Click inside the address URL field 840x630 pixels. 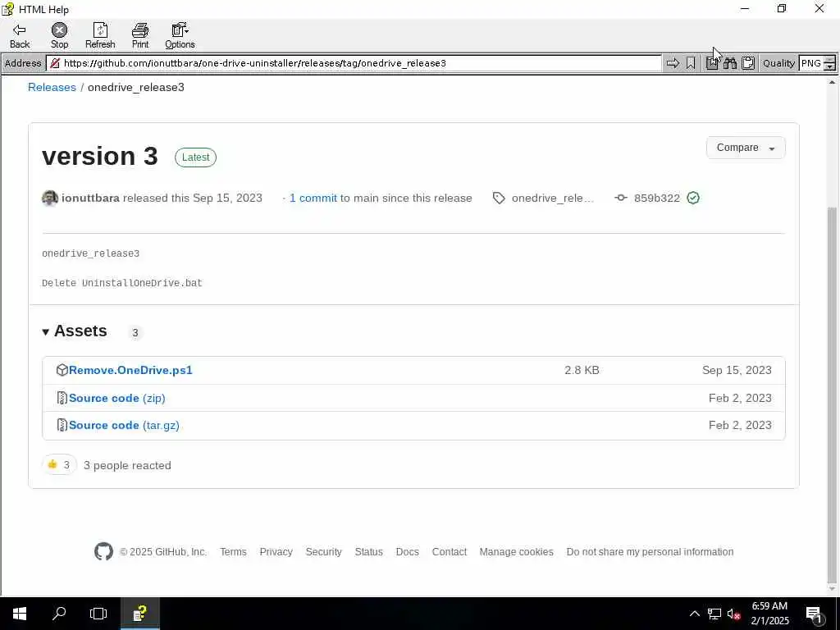354,63
